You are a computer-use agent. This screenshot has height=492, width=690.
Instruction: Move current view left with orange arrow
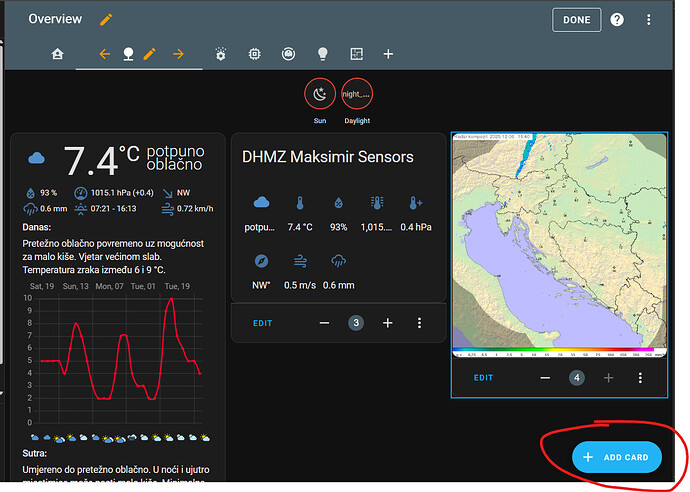pyautogui.click(x=104, y=54)
